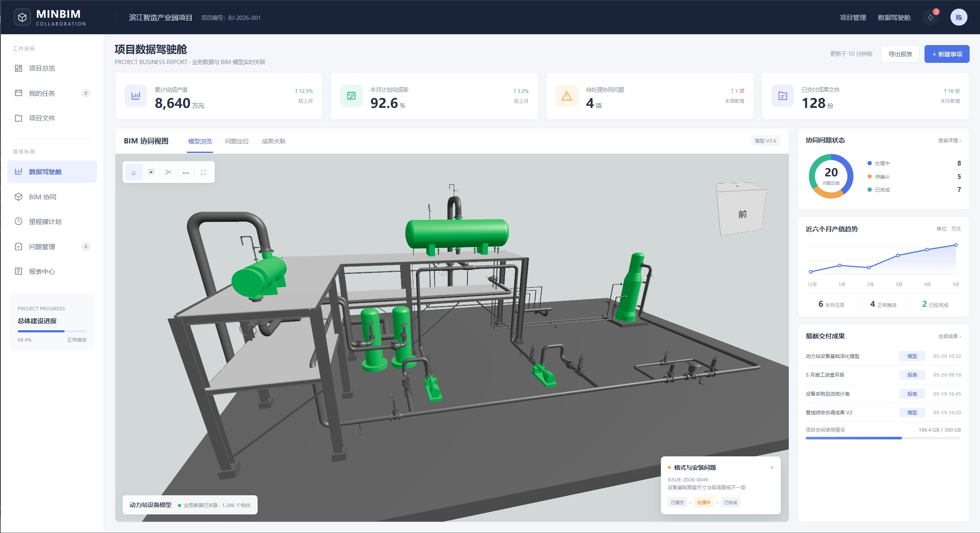
Task: Click the 里程碑计划 clock icon
Action: pyautogui.click(x=18, y=221)
